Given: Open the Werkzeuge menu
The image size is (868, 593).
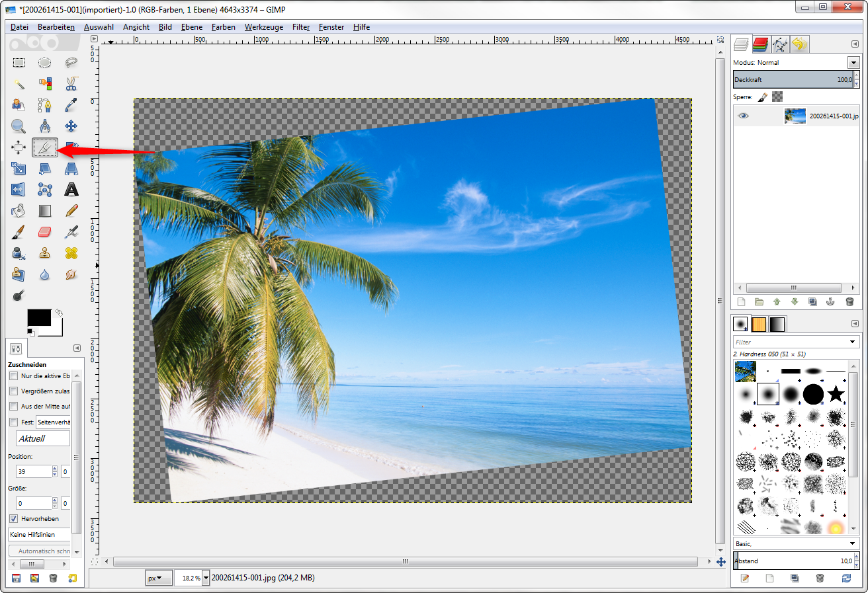Looking at the screenshot, I should coord(263,27).
